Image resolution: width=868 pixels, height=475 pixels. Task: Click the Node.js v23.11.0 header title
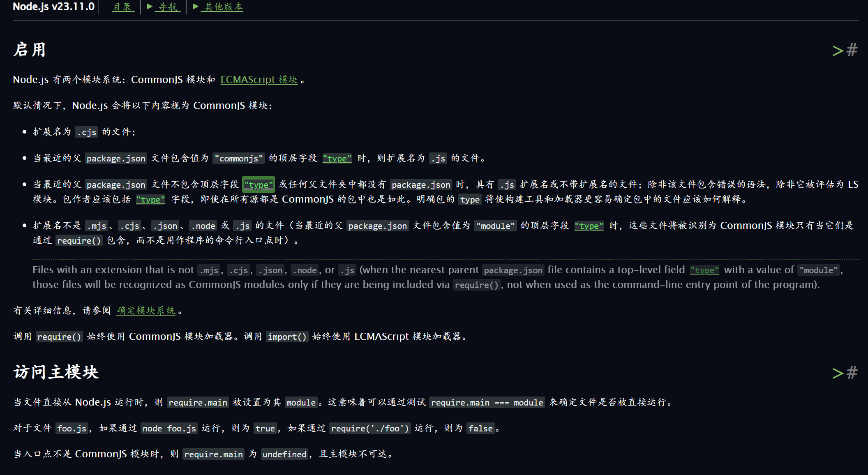pos(53,7)
